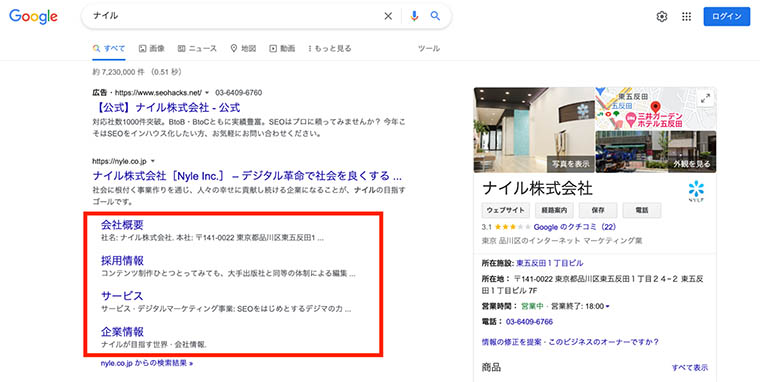The image size is (760, 382).
Task: Select the すべて tab
Action: pyautogui.click(x=109, y=48)
